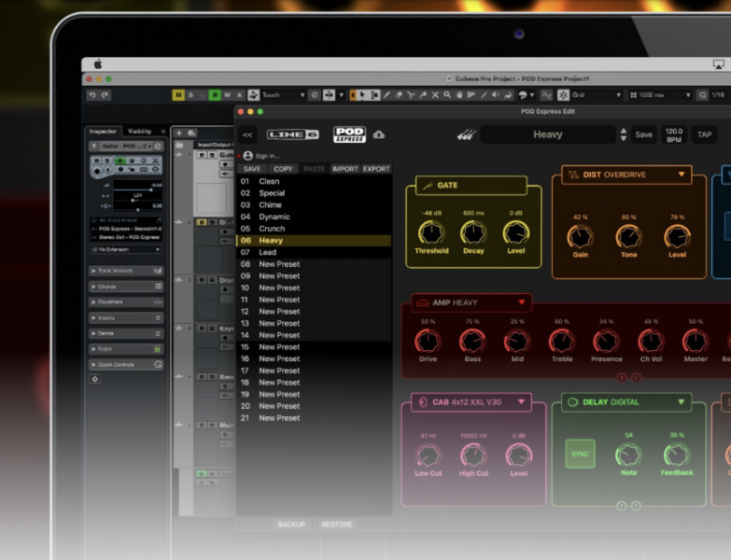This screenshot has height=560, width=731.
Task: Click the TAP tempo button
Action: [704, 134]
